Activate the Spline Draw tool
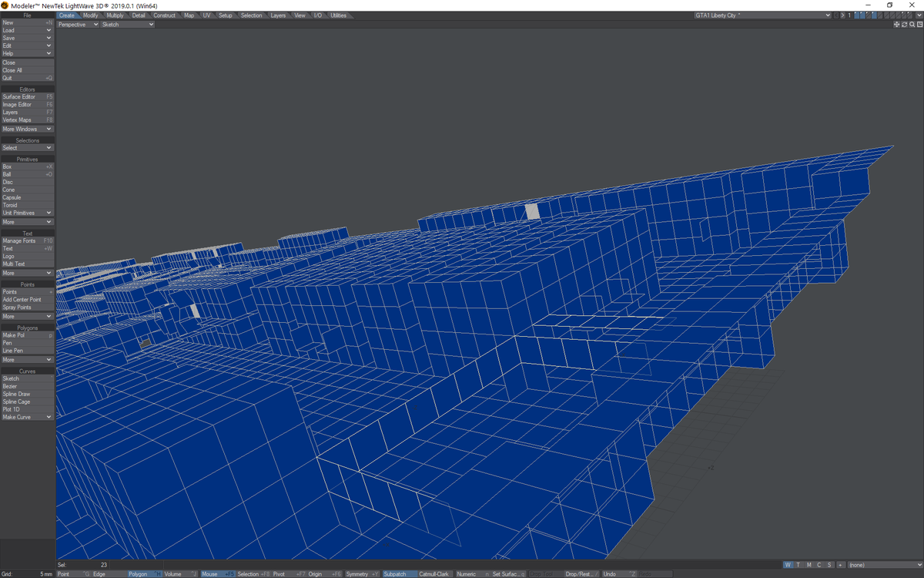The height and width of the screenshot is (578, 924). click(27, 394)
